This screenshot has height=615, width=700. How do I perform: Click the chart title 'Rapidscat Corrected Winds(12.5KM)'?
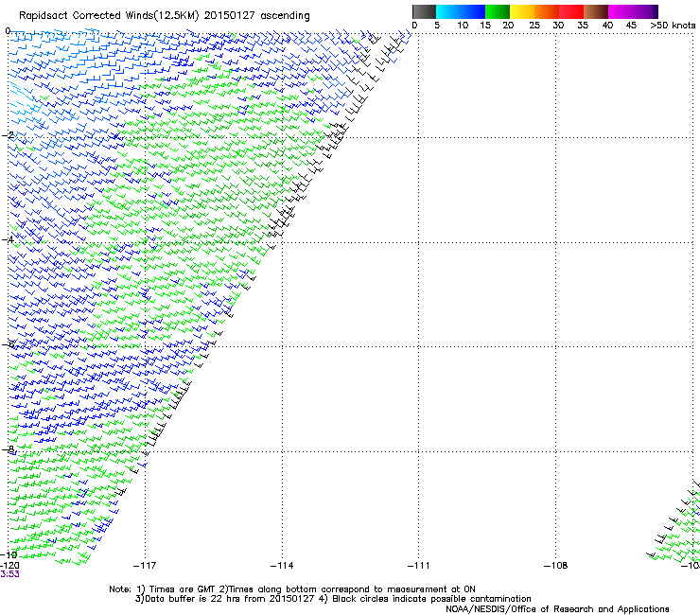[x=109, y=15]
